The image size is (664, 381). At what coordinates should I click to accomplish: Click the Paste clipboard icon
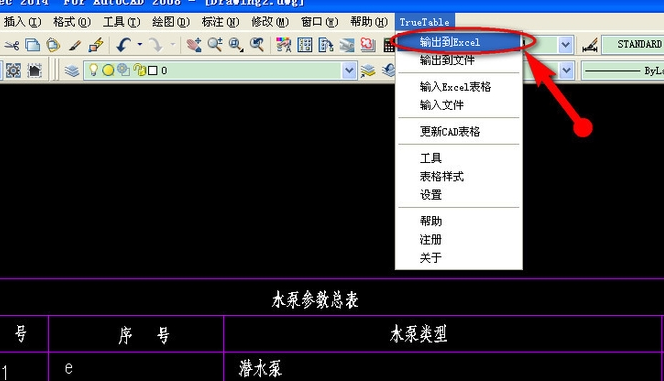pyautogui.click(x=53, y=45)
